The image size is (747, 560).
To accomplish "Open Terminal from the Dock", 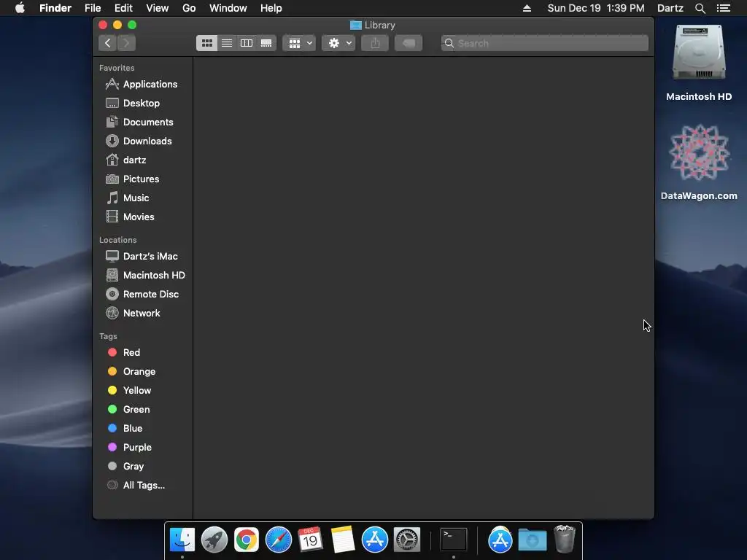I will click(454, 540).
